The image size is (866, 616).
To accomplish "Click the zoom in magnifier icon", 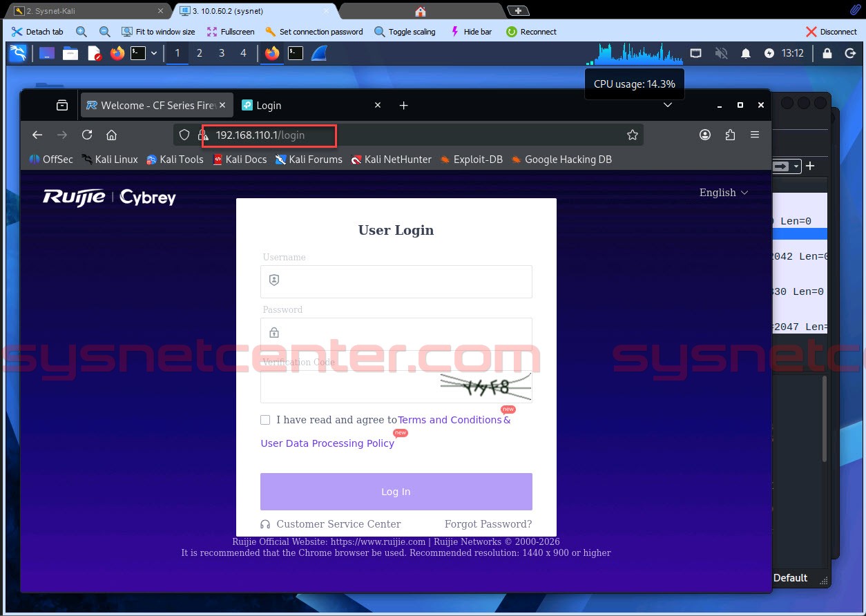I will pyautogui.click(x=81, y=32).
